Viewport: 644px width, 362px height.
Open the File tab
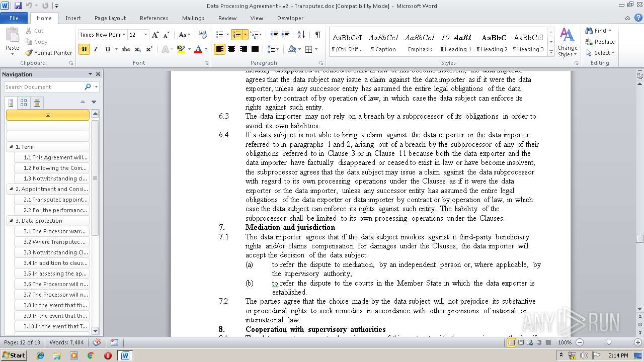tap(14, 18)
